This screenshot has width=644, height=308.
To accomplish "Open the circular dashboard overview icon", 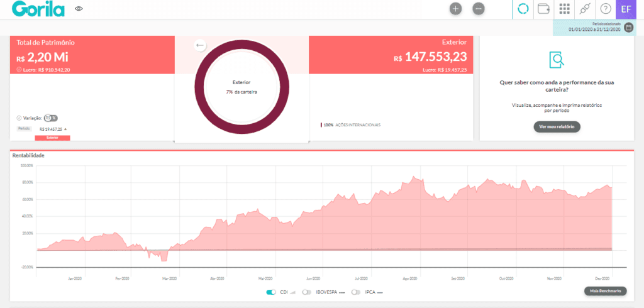I will tap(523, 9).
